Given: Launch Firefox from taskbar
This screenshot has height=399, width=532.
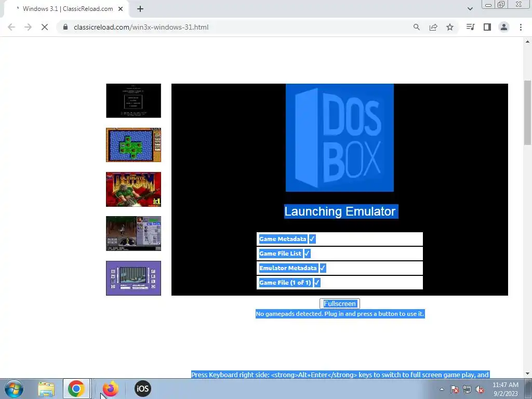Looking at the screenshot, I should coord(111,389).
